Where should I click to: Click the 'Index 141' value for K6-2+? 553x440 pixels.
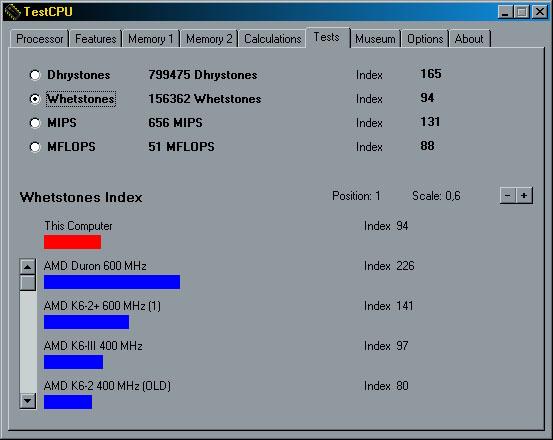[389, 306]
